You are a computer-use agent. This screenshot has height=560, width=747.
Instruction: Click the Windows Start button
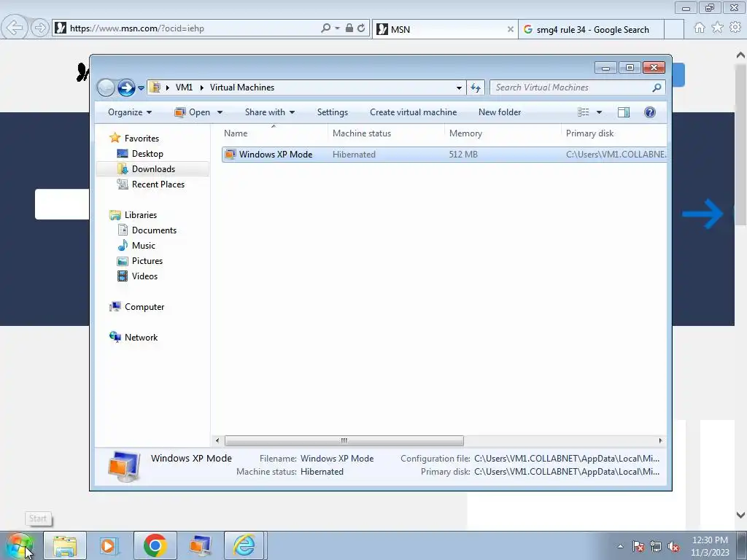[20, 545]
